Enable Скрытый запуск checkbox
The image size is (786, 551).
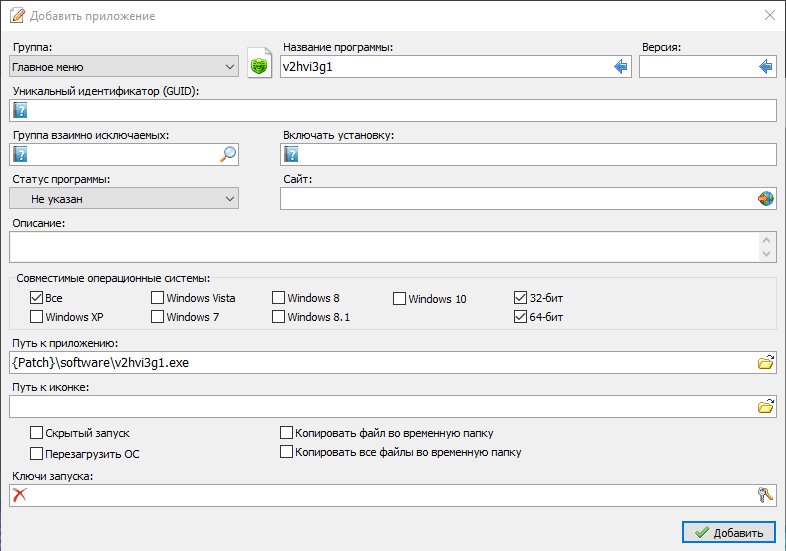(36, 433)
